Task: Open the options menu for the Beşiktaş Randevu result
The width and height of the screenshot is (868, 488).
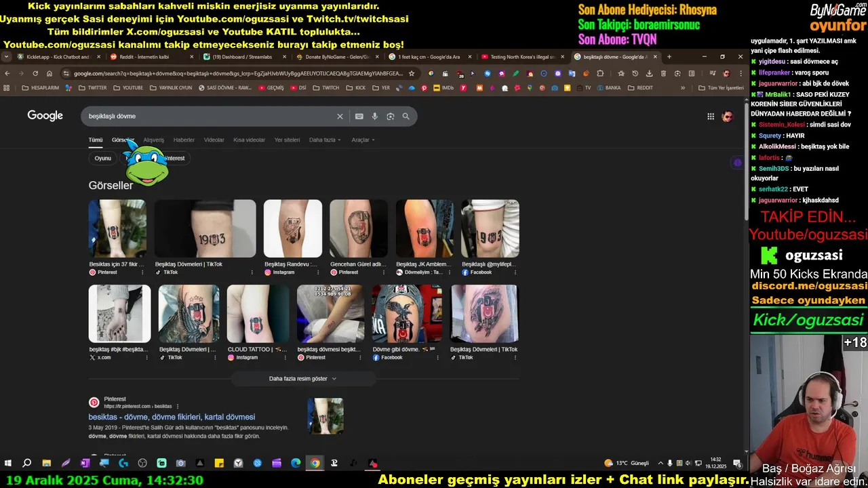Action: [319, 272]
